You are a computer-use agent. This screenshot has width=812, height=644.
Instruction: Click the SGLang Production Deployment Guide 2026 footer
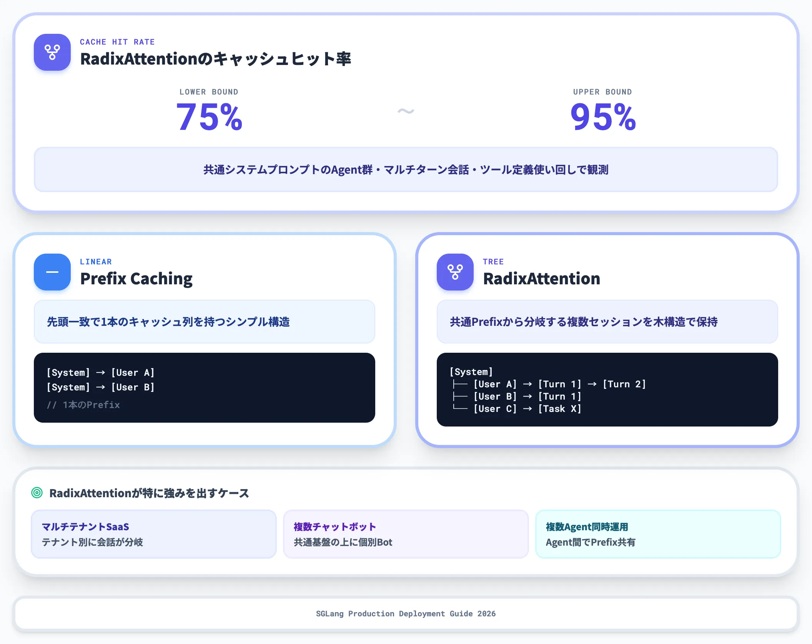click(x=406, y=614)
